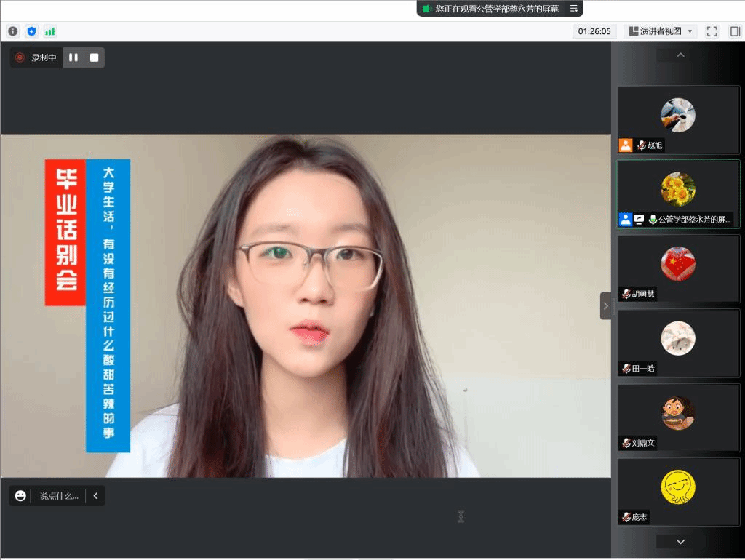
Task: Type in the 说点什么 chat field
Action: 58,496
